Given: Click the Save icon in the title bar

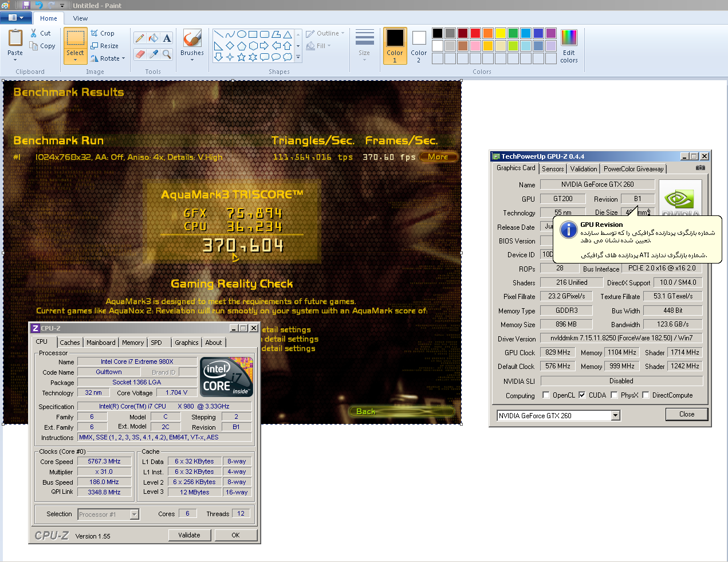Looking at the screenshot, I should [26, 5].
